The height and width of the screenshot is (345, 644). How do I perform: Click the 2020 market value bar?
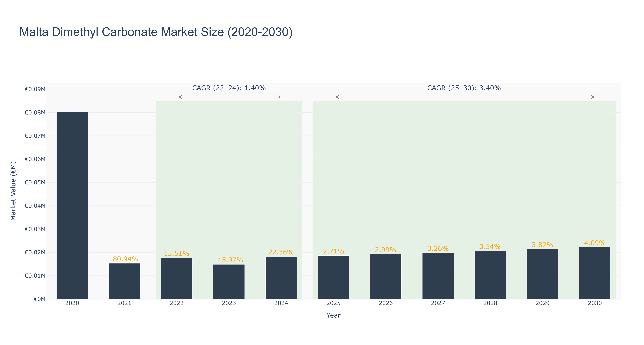[x=72, y=206]
